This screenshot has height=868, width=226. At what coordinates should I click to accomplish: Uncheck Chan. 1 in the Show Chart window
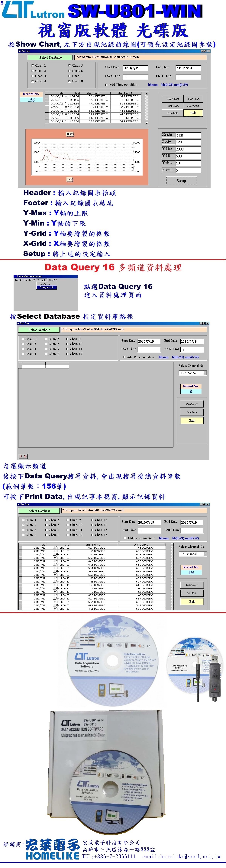pyautogui.click(x=32, y=65)
